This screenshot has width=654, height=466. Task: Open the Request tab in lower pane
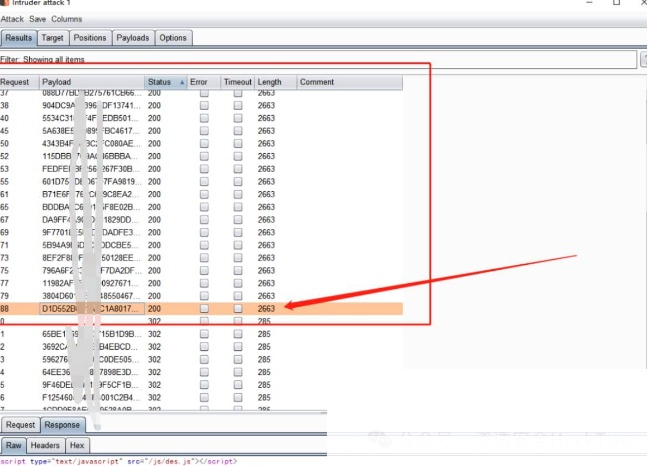[x=20, y=425]
